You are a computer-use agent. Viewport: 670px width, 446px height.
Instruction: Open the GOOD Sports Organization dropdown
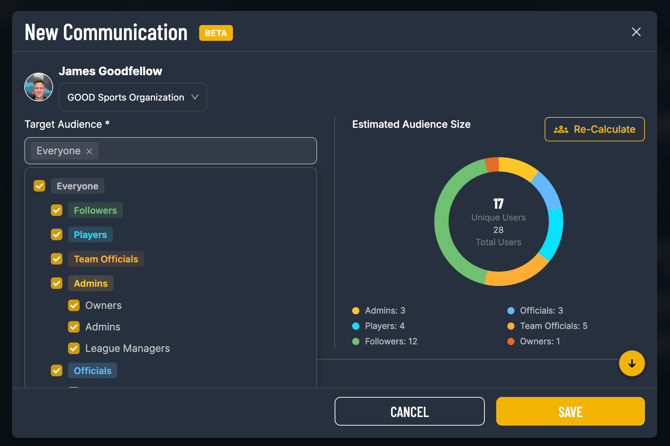click(x=133, y=97)
